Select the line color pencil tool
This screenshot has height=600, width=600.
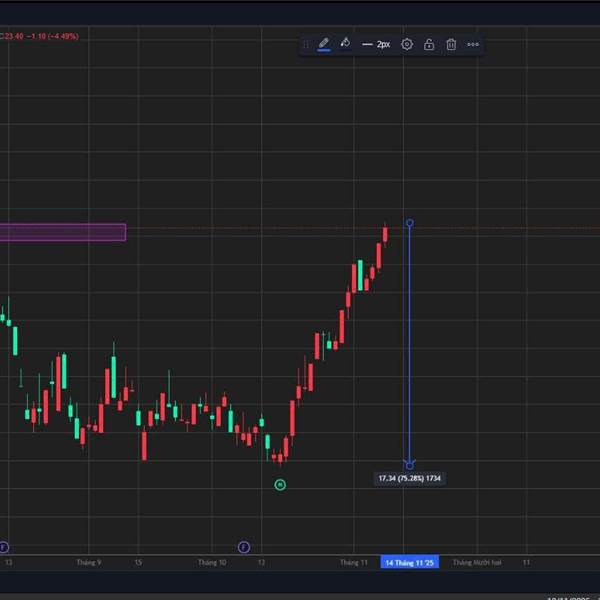tap(324, 44)
